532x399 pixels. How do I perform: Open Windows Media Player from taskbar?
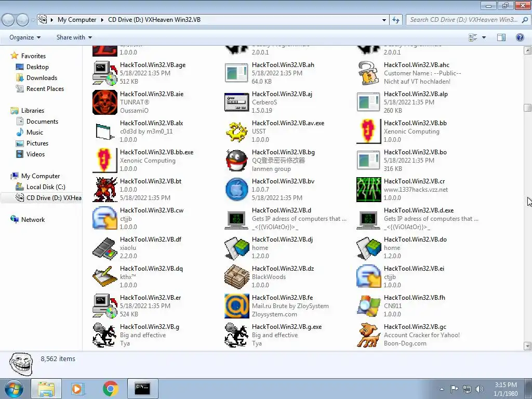click(x=77, y=389)
